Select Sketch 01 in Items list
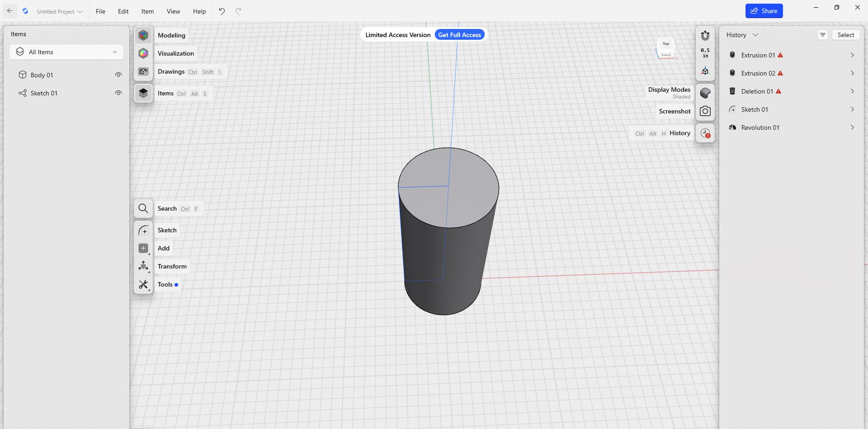 click(44, 93)
